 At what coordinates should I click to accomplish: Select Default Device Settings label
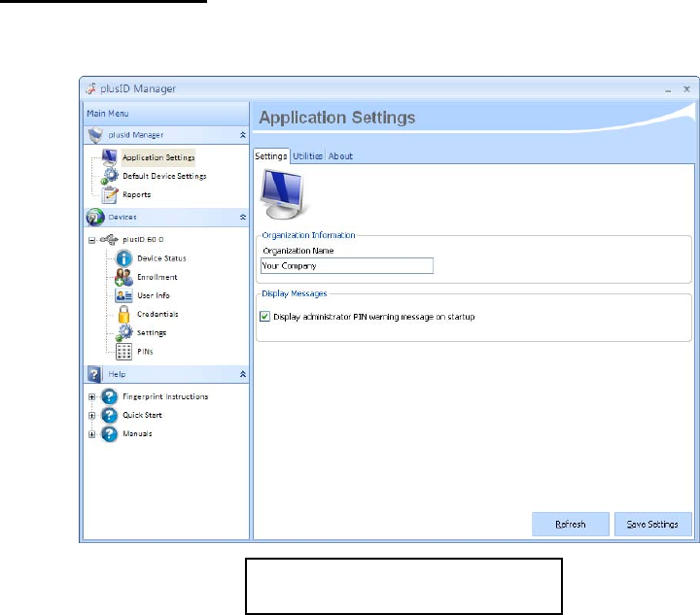point(164,176)
